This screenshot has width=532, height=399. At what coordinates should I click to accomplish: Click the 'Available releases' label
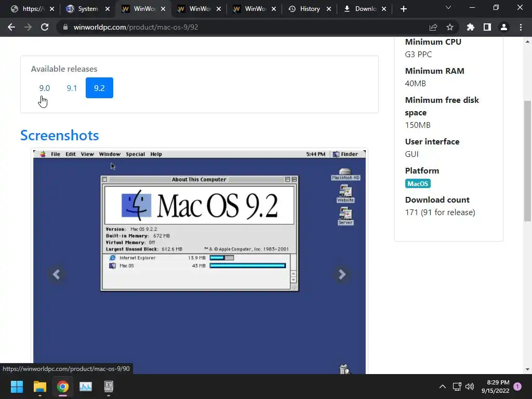64,69
